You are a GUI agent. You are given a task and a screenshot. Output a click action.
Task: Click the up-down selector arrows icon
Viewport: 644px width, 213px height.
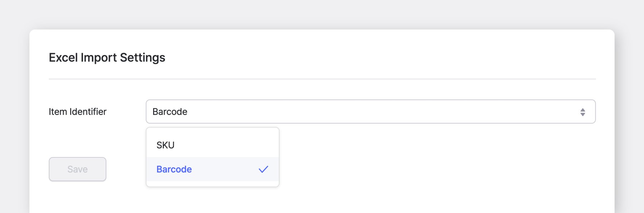[x=582, y=112]
